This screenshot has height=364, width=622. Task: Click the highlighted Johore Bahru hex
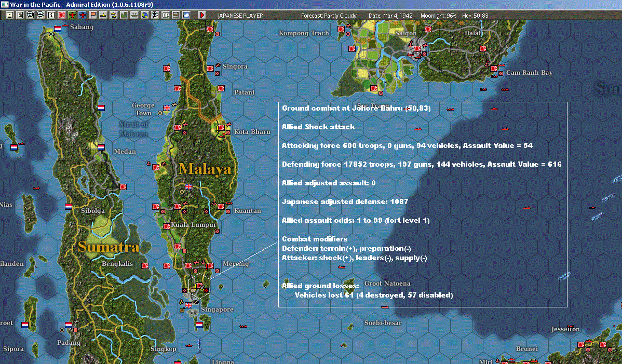coord(199,286)
